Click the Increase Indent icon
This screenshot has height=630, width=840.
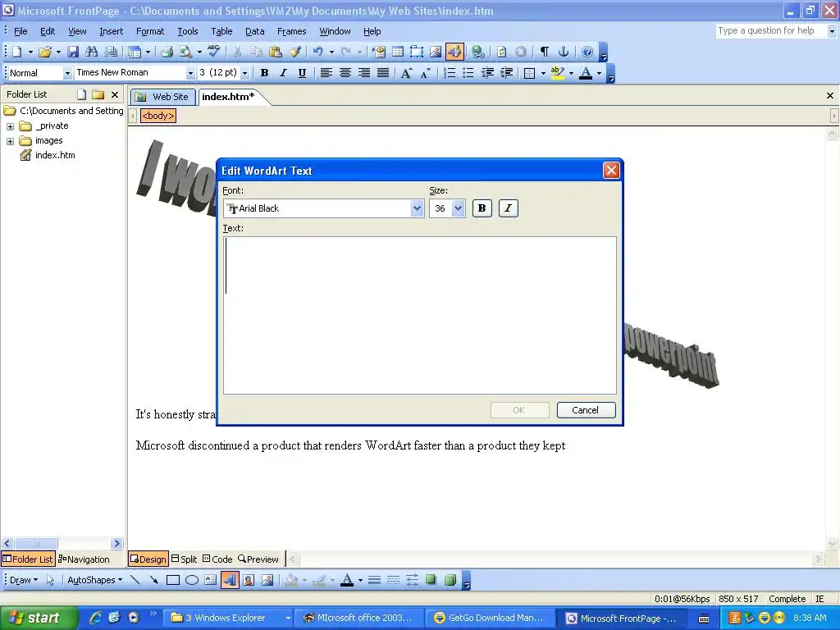coord(506,73)
